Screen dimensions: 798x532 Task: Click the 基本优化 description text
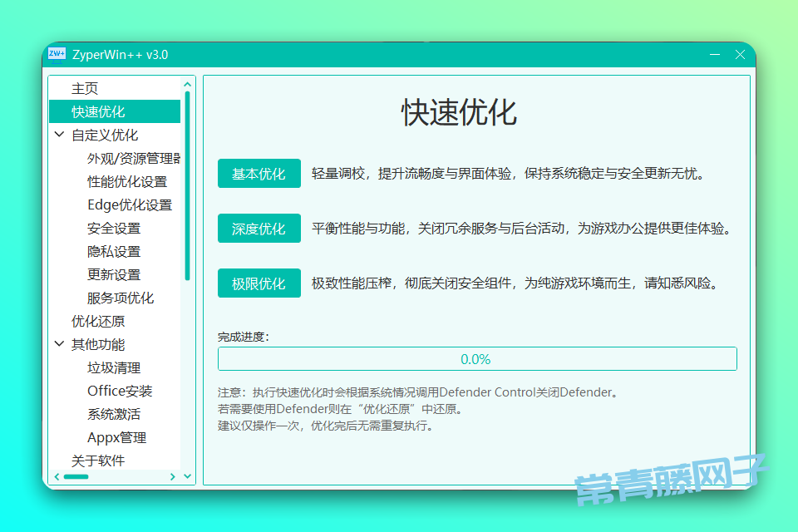pyautogui.click(x=509, y=174)
